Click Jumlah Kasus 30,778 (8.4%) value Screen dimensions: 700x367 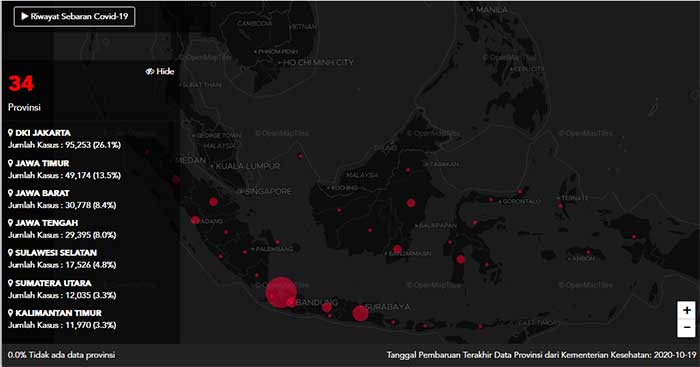[x=62, y=205]
